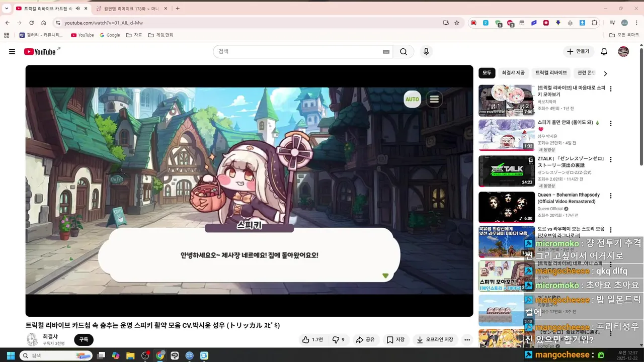Open more actions for the video
This screenshot has height=362, width=644.
pyautogui.click(x=467, y=340)
